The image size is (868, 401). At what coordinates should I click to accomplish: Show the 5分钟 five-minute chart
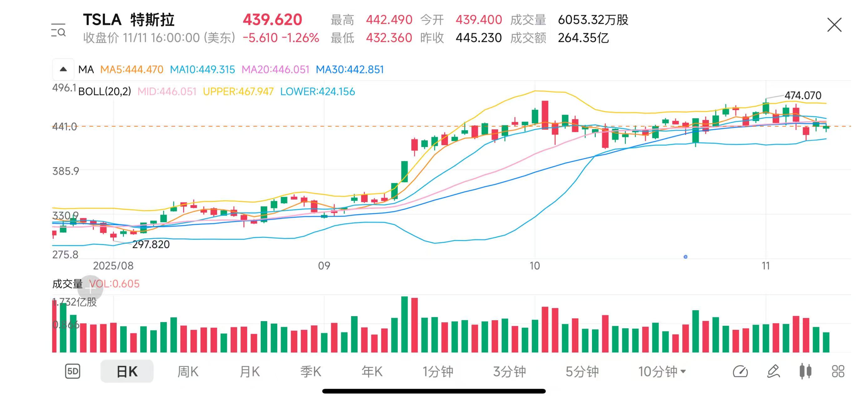582,371
